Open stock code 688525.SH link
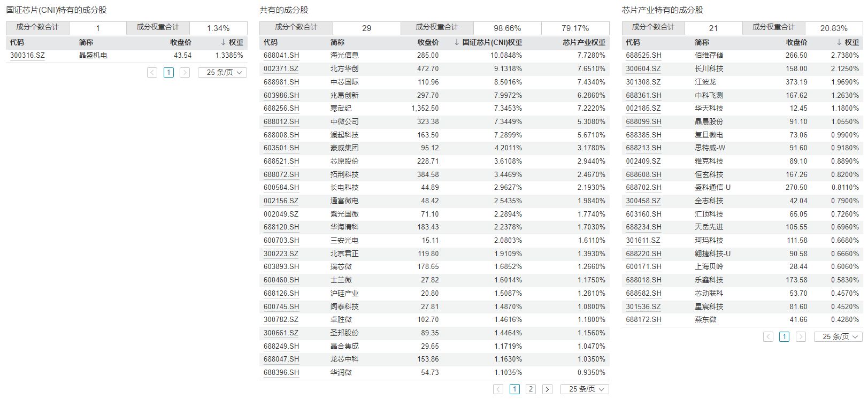The image size is (868, 399). click(x=644, y=56)
